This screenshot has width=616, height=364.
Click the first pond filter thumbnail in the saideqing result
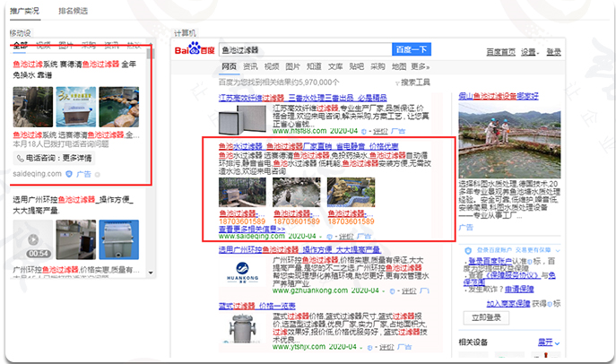point(242,192)
